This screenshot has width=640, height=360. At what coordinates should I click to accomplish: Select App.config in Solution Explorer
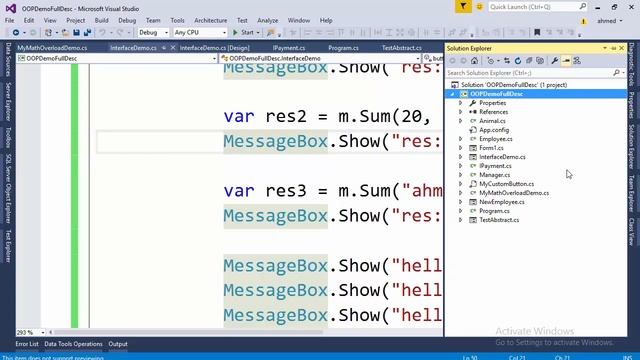494,130
